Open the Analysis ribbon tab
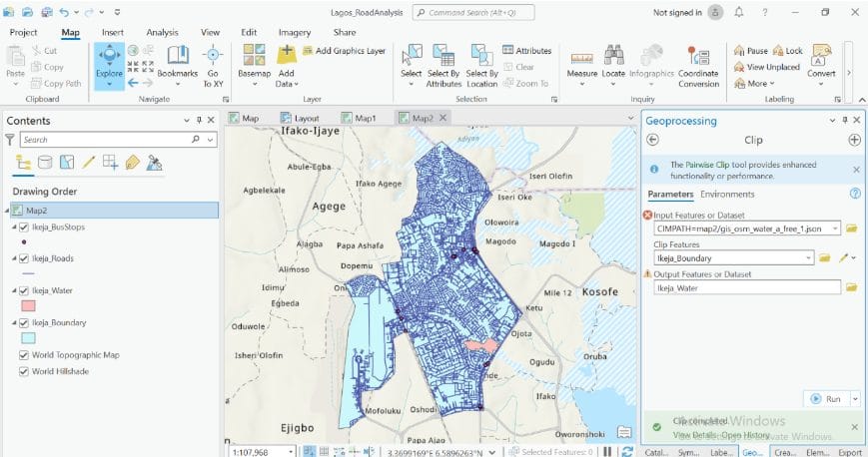The image size is (868, 457). pos(162,32)
